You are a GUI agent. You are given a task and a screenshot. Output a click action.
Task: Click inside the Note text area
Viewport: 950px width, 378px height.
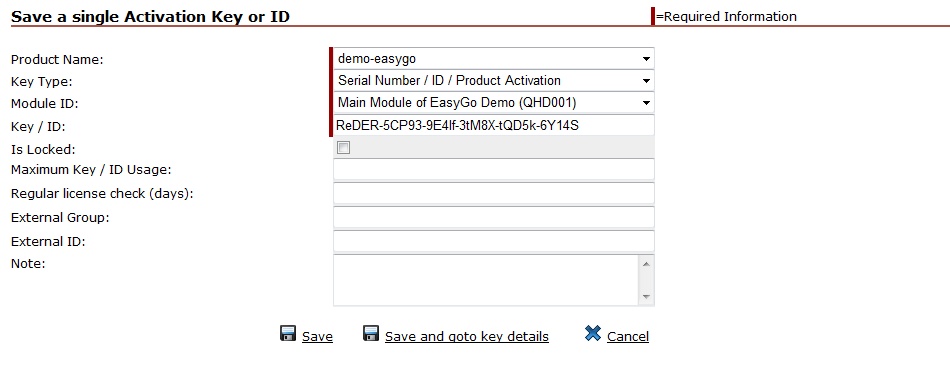[x=487, y=280]
